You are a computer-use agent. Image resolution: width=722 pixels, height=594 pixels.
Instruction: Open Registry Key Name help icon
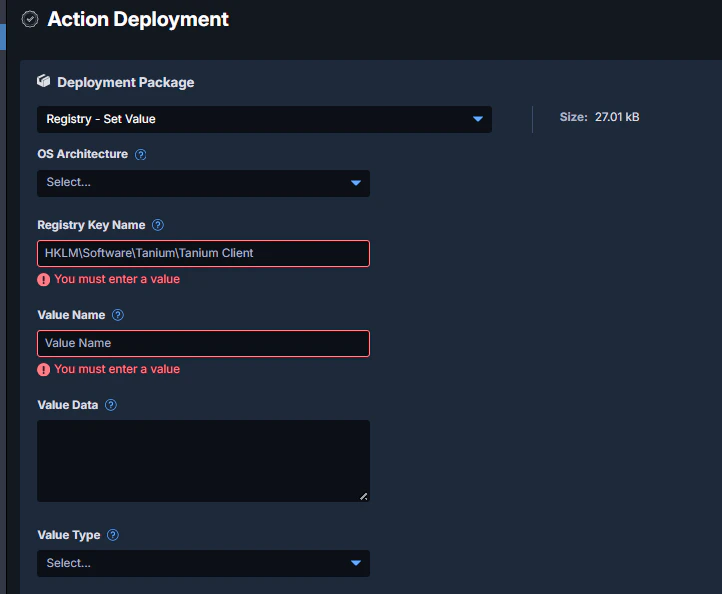coord(157,225)
